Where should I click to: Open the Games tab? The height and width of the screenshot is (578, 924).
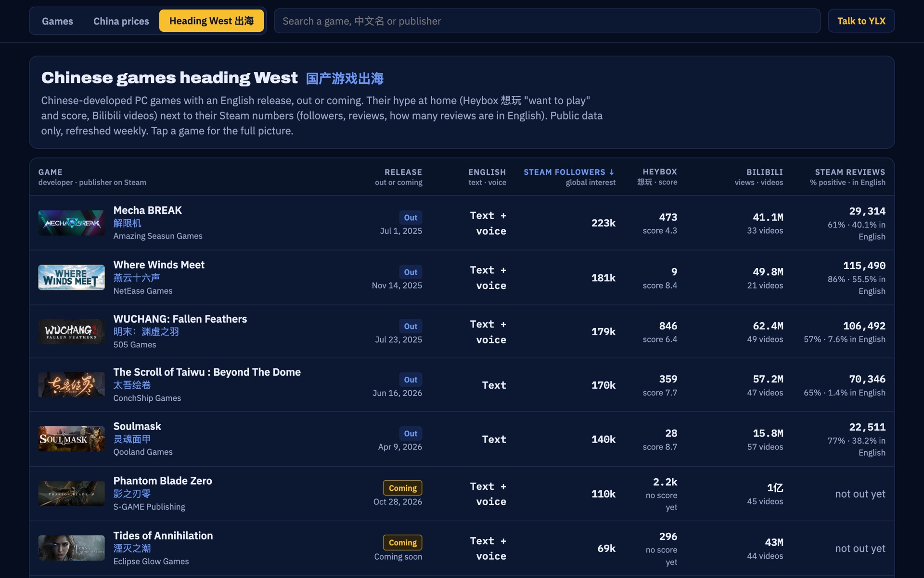pyautogui.click(x=57, y=21)
